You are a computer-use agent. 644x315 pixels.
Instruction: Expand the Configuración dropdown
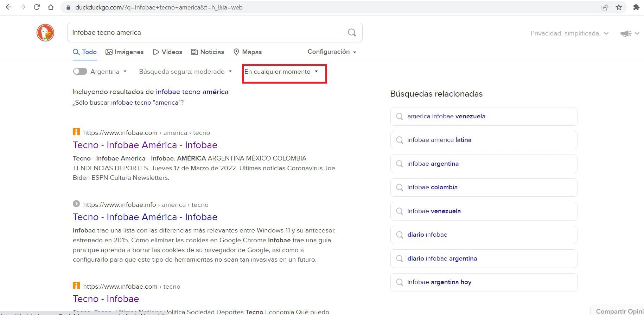[332, 52]
